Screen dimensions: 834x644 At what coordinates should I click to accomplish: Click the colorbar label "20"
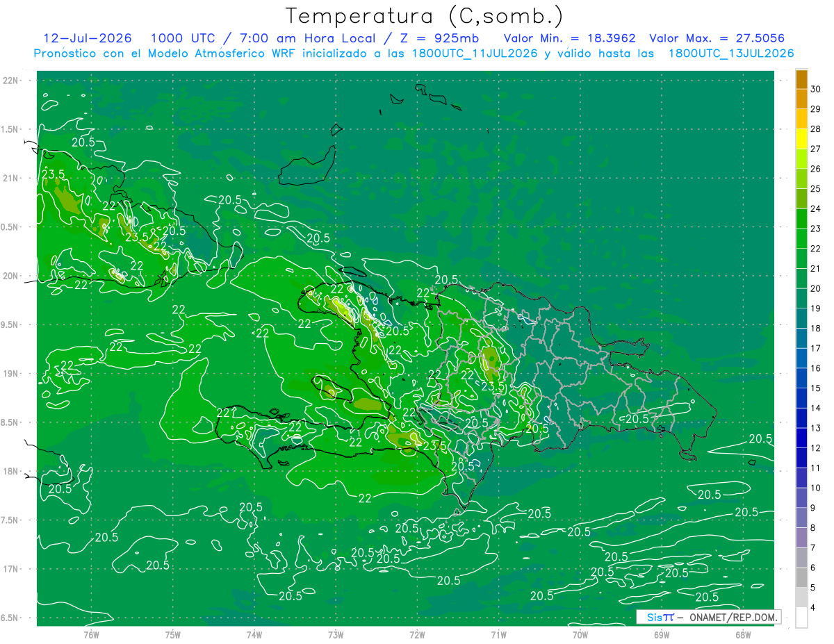click(816, 289)
